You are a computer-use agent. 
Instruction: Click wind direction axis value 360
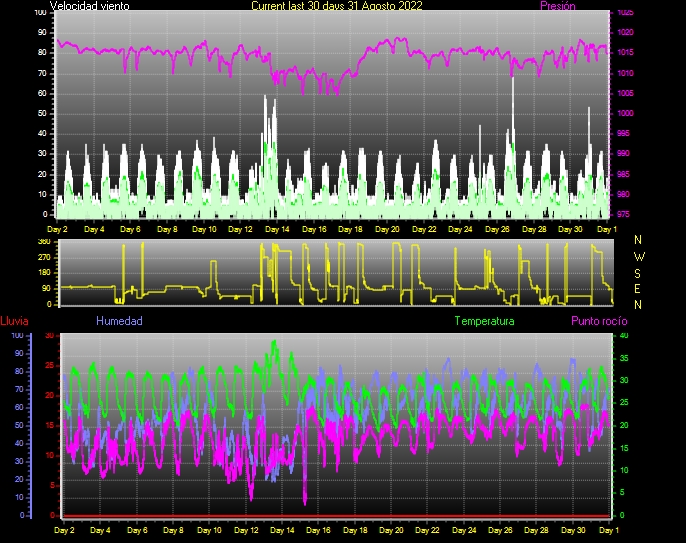pos(44,242)
